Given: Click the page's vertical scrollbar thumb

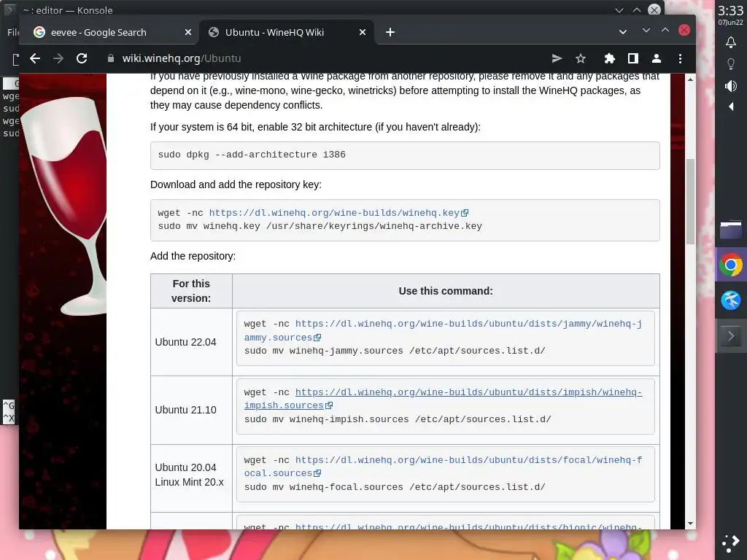Looking at the screenshot, I should pyautogui.click(x=690, y=203).
